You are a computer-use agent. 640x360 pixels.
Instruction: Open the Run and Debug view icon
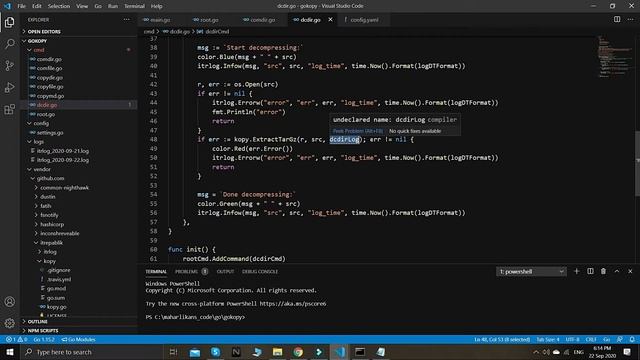coord(9,87)
